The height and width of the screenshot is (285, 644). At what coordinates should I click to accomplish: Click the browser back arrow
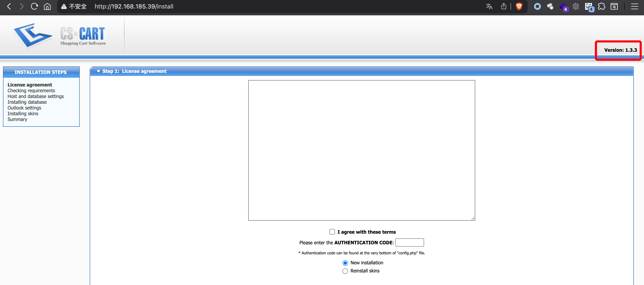9,6
